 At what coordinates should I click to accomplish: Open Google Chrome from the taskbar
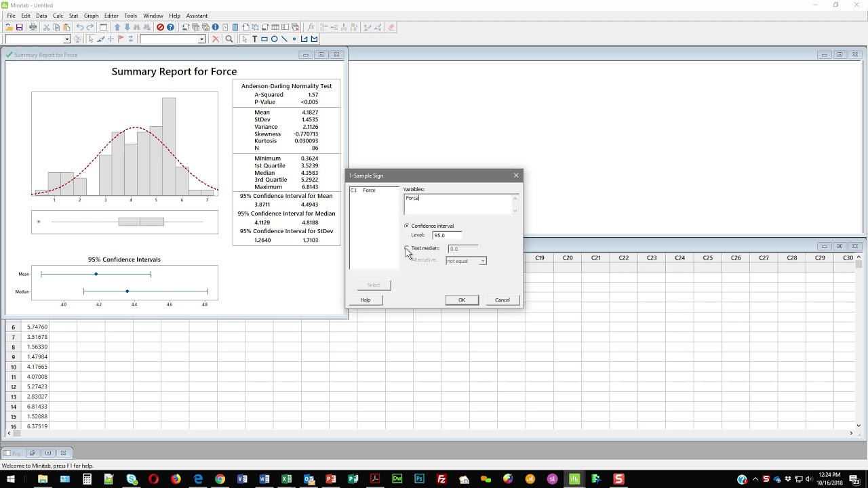220,479
